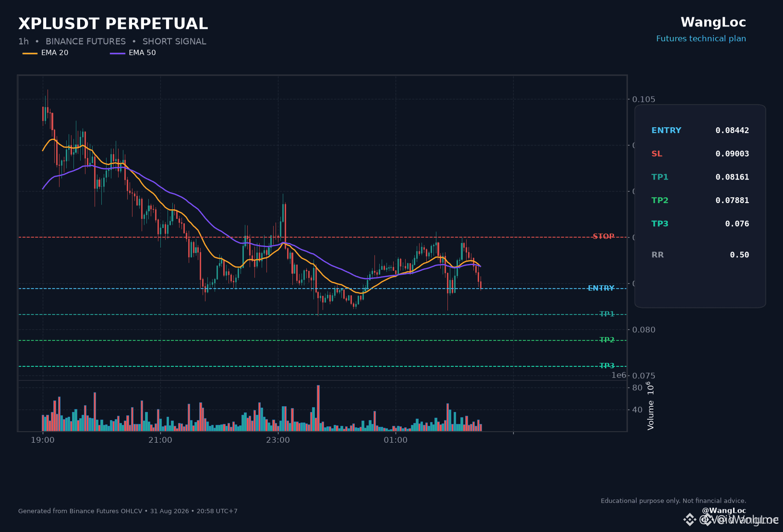Click the 21:00 time axis label

tap(160, 440)
